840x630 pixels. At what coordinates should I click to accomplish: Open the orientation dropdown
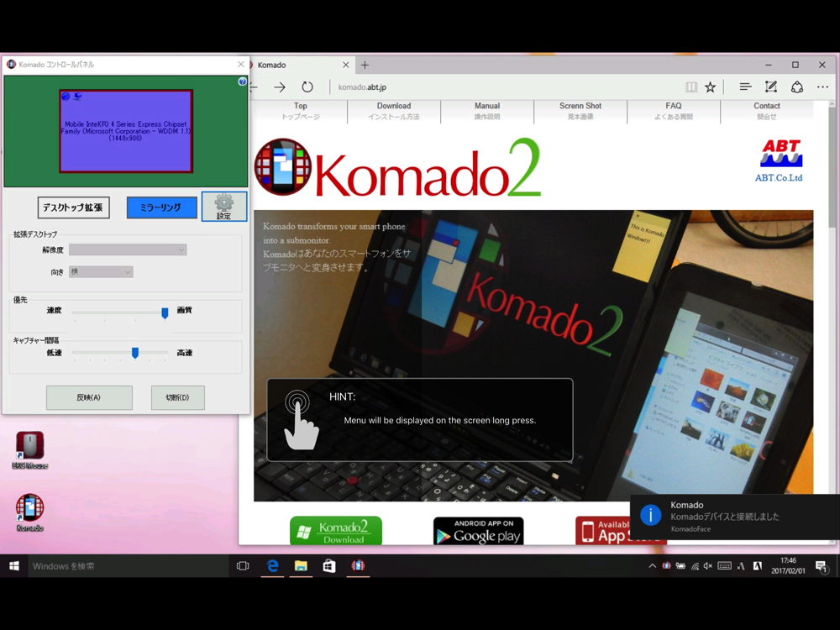coord(101,271)
